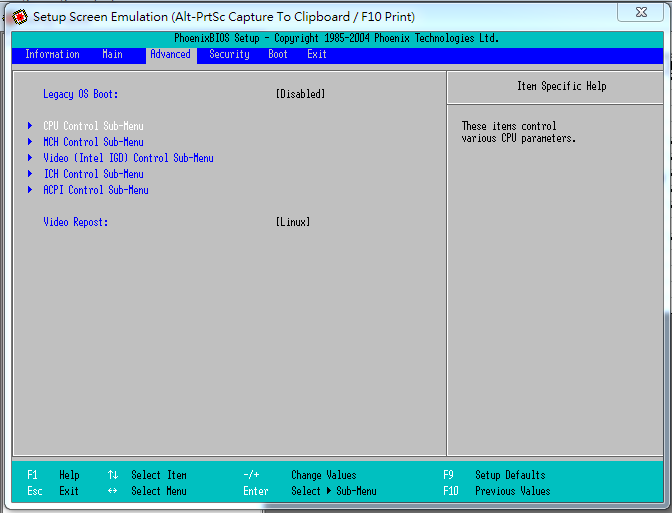The image size is (672, 513).
Task: Click the red Setup Screen Emulation app icon
Action: coord(19,17)
